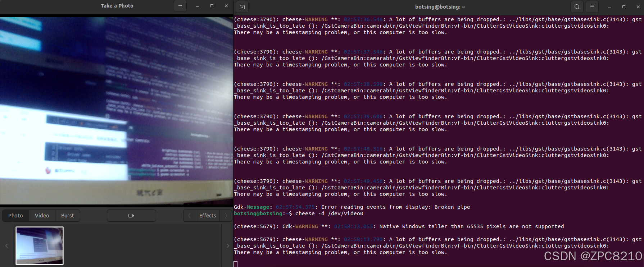Click the 02:57:36.546 timestamp
The width and height of the screenshot is (644, 267).
pos(363,19)
